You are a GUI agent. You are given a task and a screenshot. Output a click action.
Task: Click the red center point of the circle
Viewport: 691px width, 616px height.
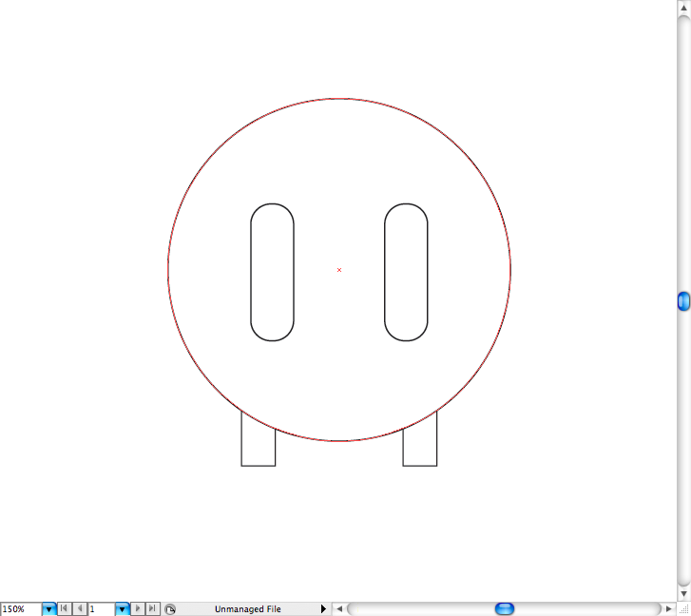339,270
